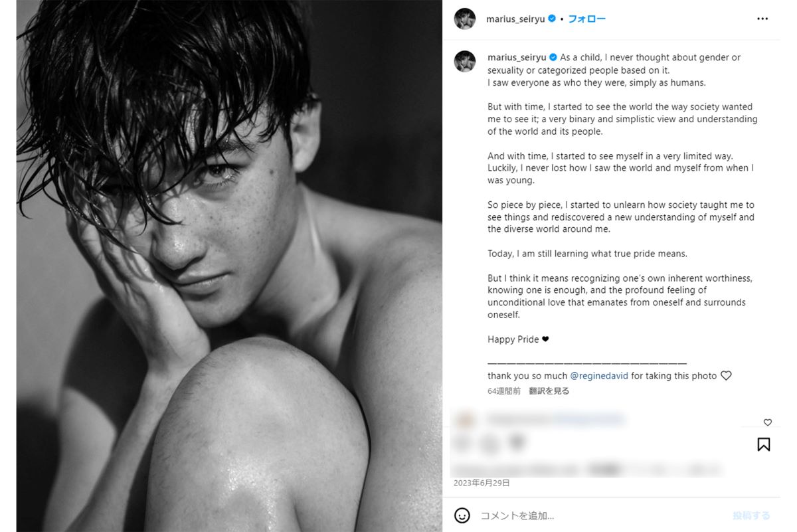The height and width of the screenshot is (532, 797).
Task: Like the comment with small heart icon
Action: [x=768, y=422]
